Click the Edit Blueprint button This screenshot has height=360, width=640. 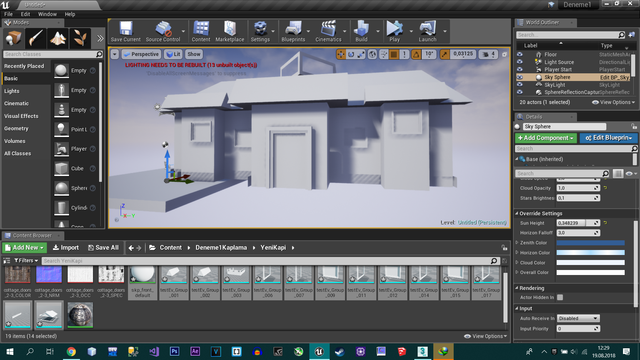[609, 138]
